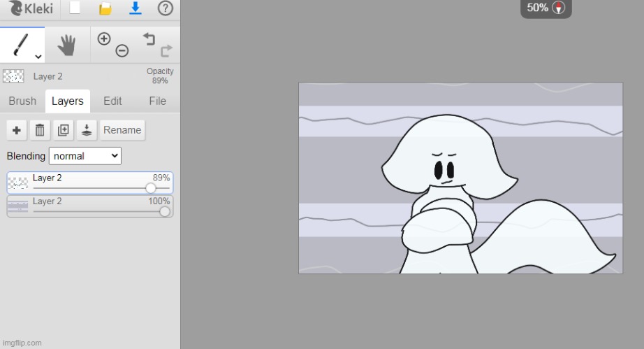The width and height of the screenshot is (644, 349).
Task: Expand the brush tool chevron
Action: (38, 57)
